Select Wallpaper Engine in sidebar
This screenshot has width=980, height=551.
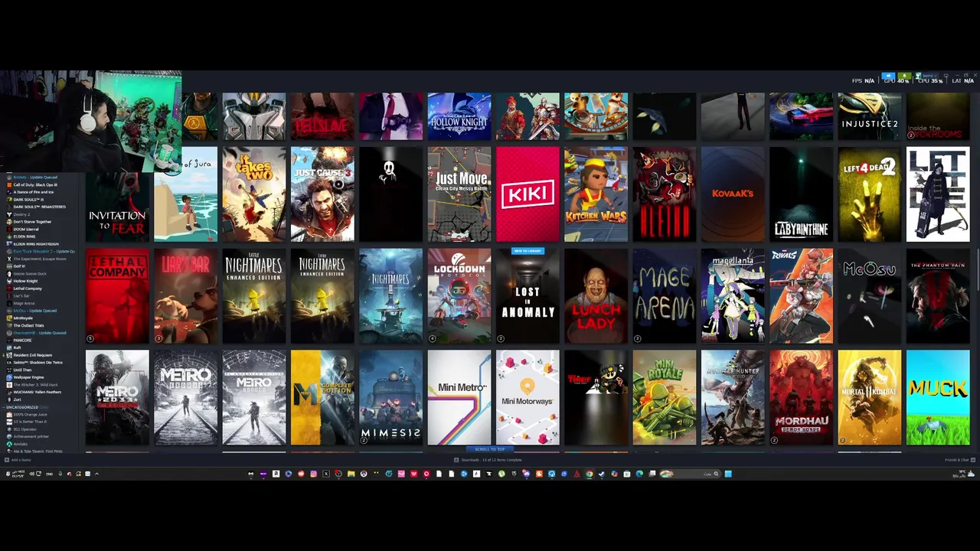(x=28, y=377)
